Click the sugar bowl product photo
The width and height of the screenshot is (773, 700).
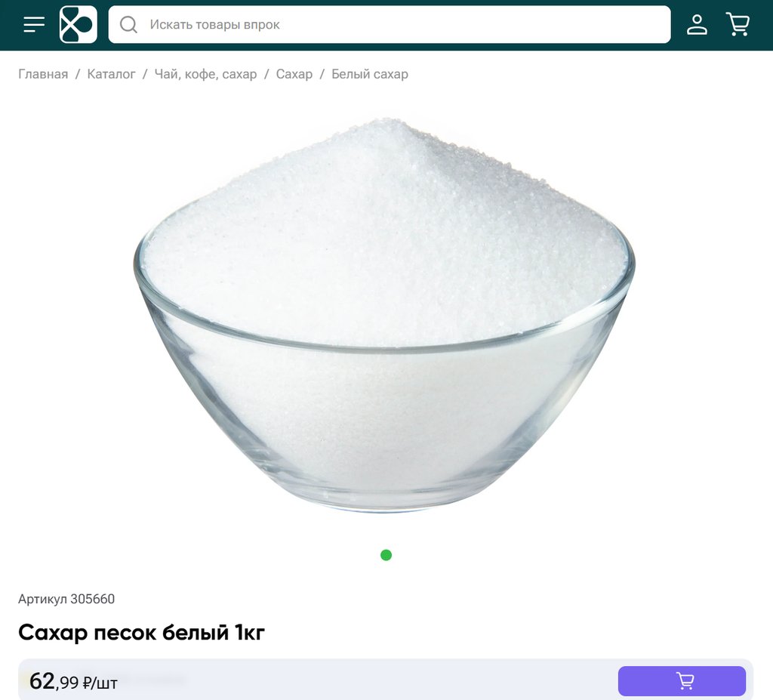pos(384,315)
